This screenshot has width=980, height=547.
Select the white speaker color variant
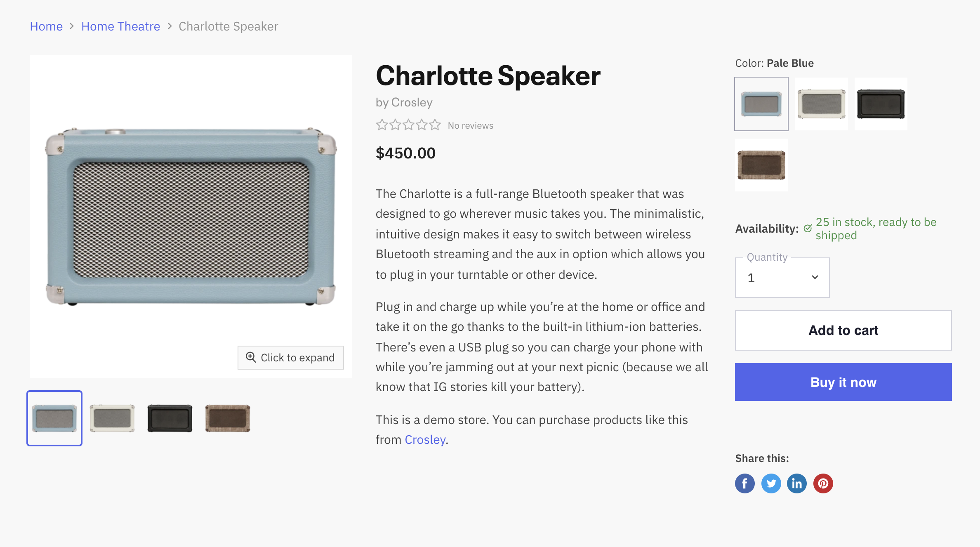[821, 104]
